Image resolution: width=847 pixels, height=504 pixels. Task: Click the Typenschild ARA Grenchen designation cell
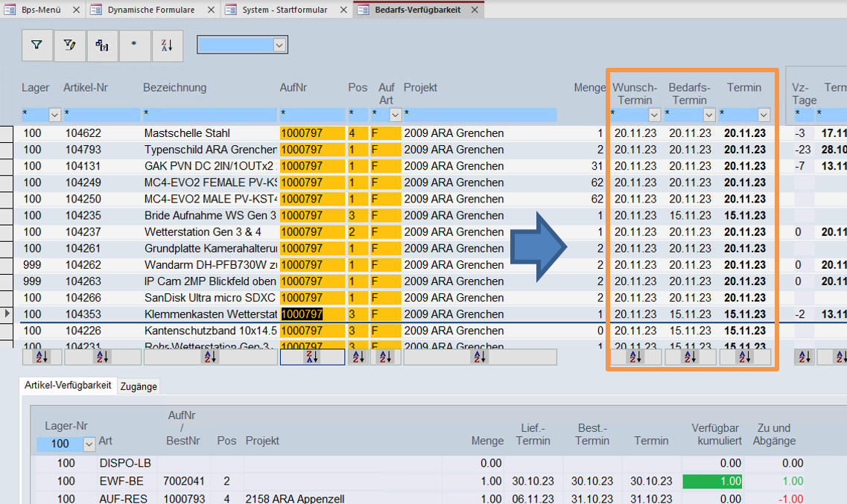(x=210, y=150)
